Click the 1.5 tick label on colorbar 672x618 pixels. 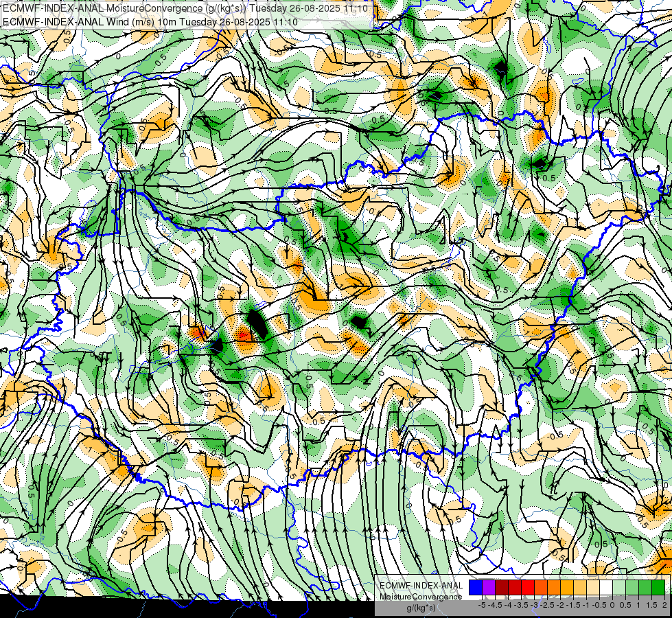click(x=652, y=605)
